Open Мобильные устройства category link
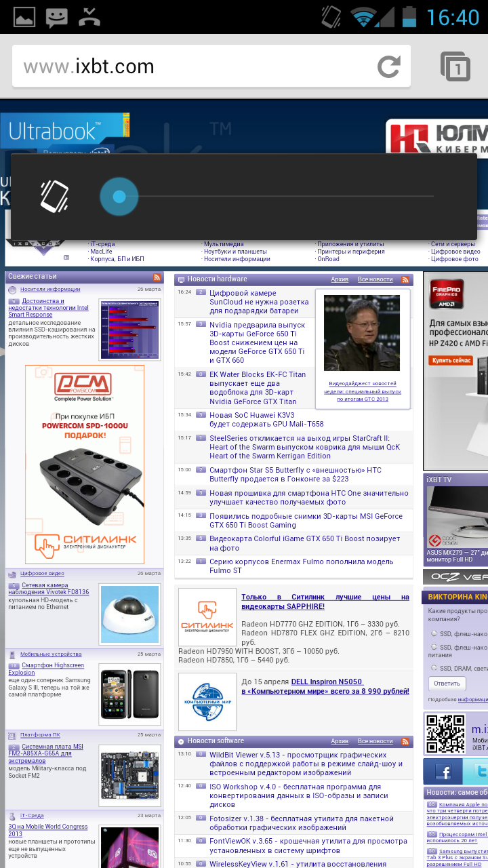This screenshot has width=488, height=868. click(x=51, y=654)
